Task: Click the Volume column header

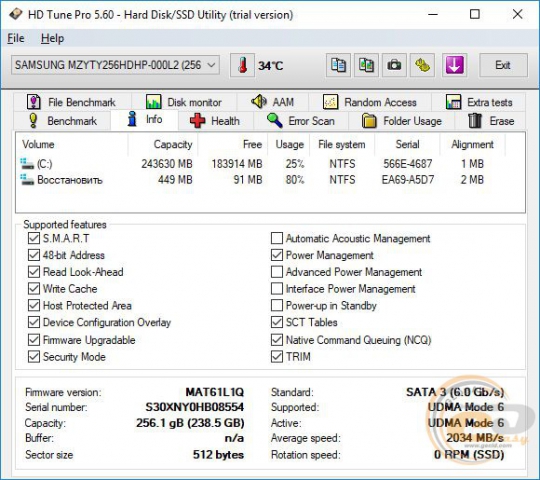Action: pyautogui.click(x=72, y=144)
